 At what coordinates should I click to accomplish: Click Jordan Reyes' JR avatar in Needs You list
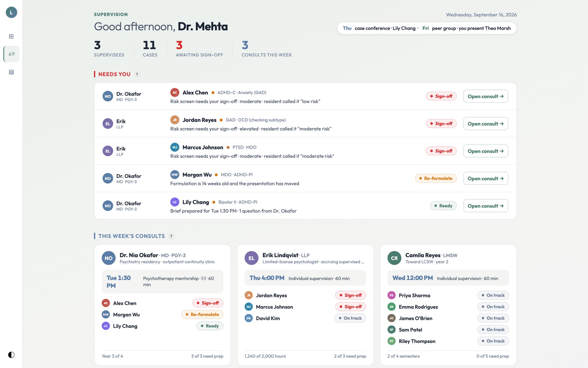pos(175,120)
